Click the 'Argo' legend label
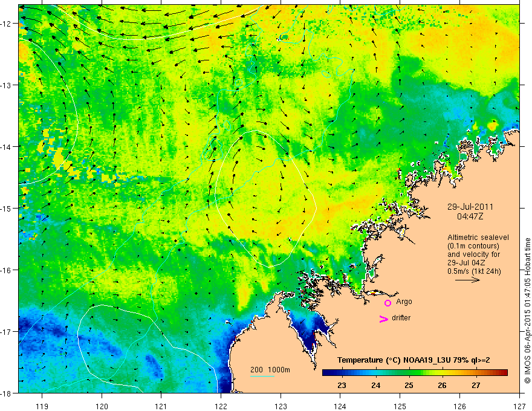Screen dimensions: 532x411 (x=404, y=302)
